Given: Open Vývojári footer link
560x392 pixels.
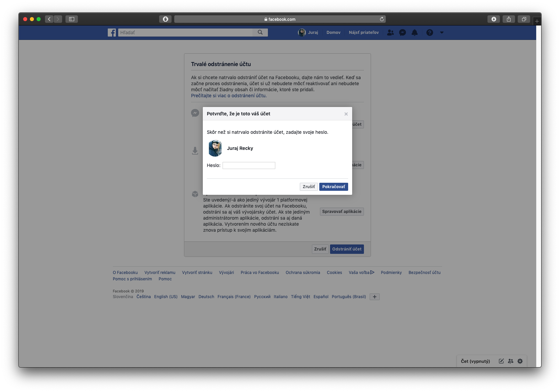Looking at the screenshot, I should pyautogui.click(x=226, y=273).
